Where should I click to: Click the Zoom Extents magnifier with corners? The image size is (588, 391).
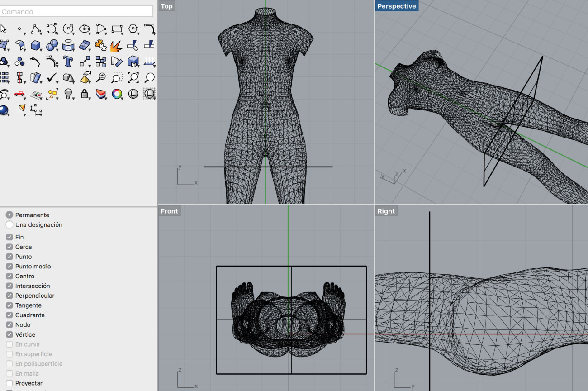pyautogui.click(x=133, y=77)
